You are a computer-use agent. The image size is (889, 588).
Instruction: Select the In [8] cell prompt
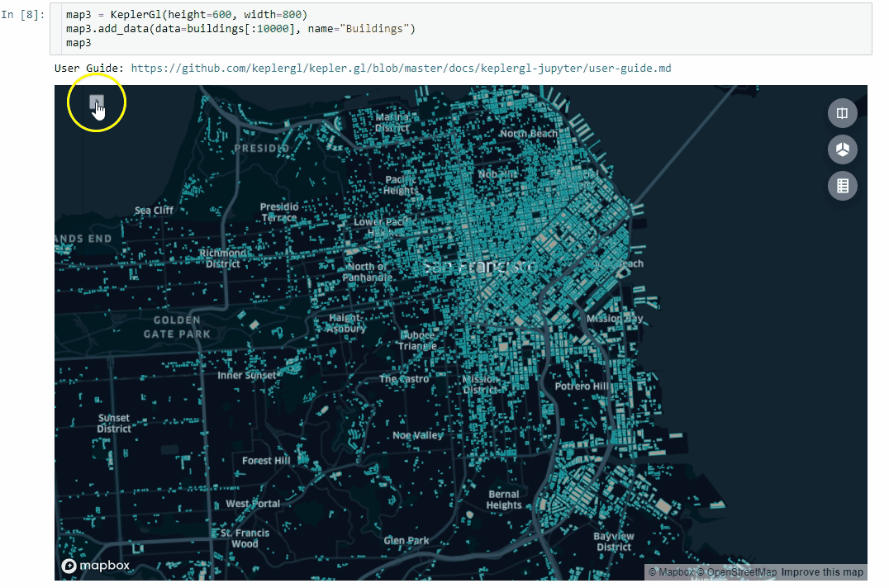point(22,15)
